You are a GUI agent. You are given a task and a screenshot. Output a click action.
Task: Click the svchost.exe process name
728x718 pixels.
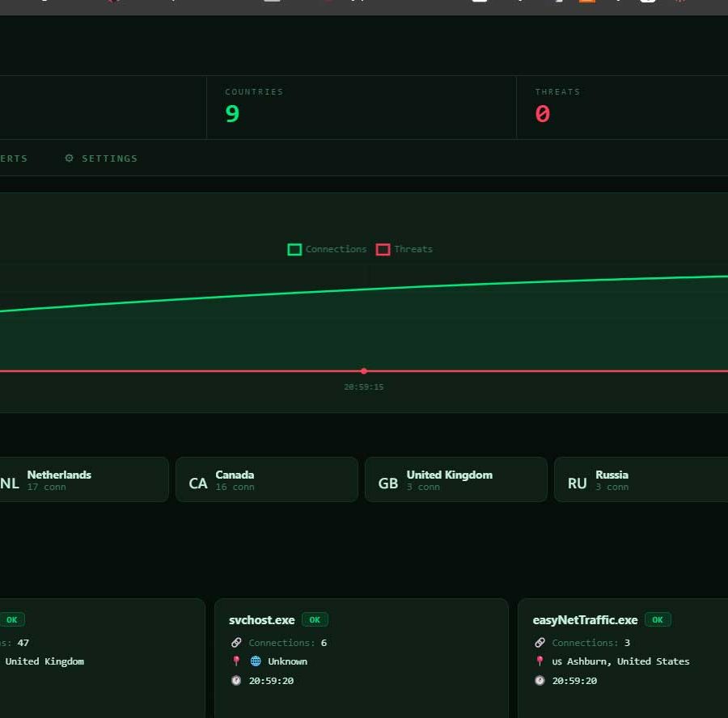click(x=262, y=620)
